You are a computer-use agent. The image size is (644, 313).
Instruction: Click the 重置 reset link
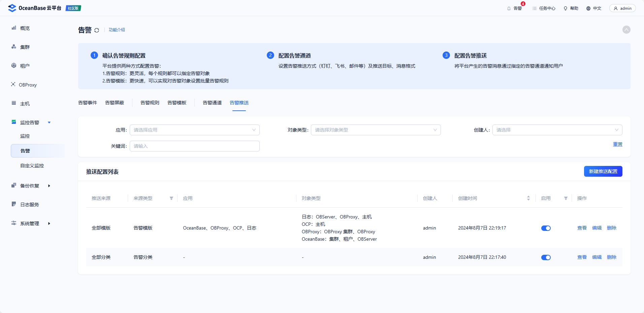(x=618, y=144)
